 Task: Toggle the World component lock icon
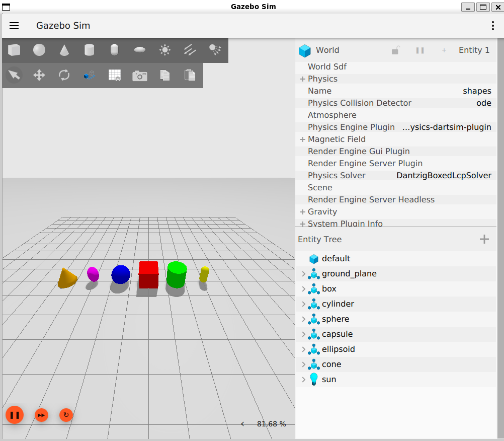396,50
